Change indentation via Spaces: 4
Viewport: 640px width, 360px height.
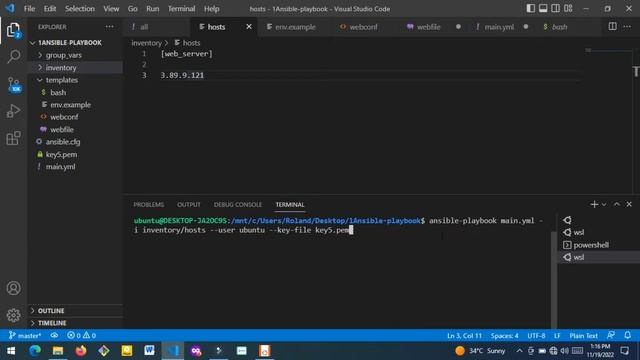(504, 336)
